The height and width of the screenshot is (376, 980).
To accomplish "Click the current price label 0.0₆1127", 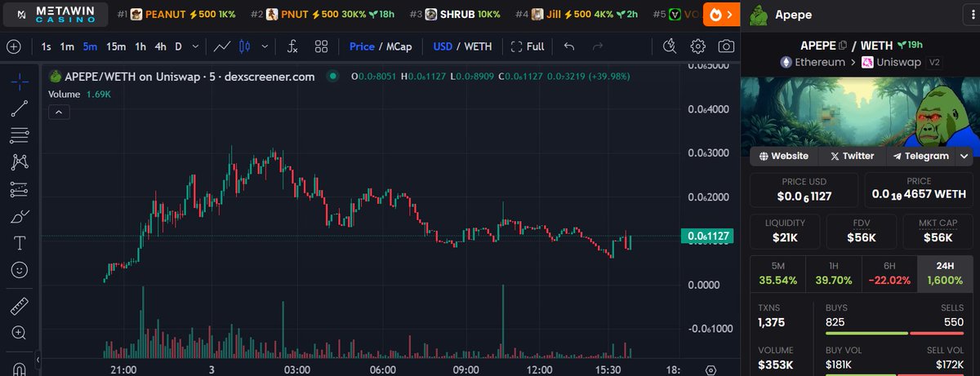I will 706,237.
